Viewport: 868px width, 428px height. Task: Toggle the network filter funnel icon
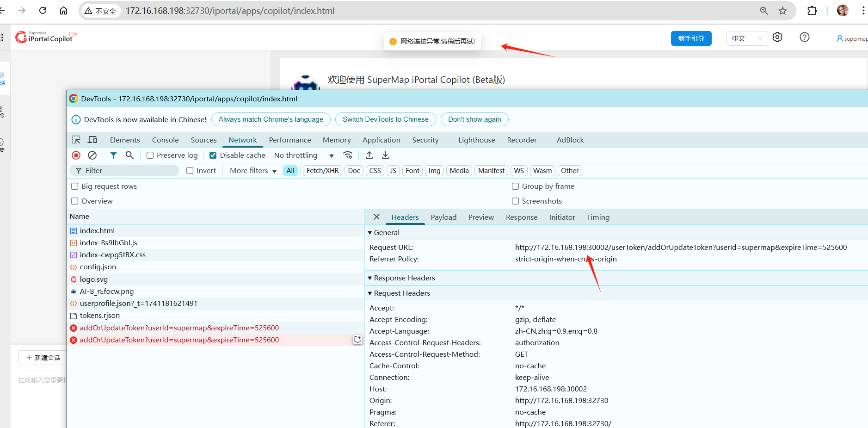[x=113, y=155]
